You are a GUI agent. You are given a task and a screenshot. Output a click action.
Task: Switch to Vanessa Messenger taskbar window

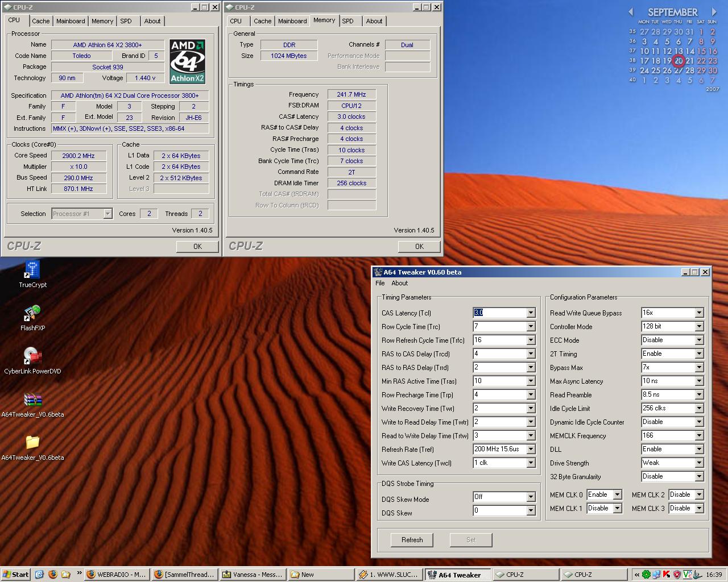(252, 575)
